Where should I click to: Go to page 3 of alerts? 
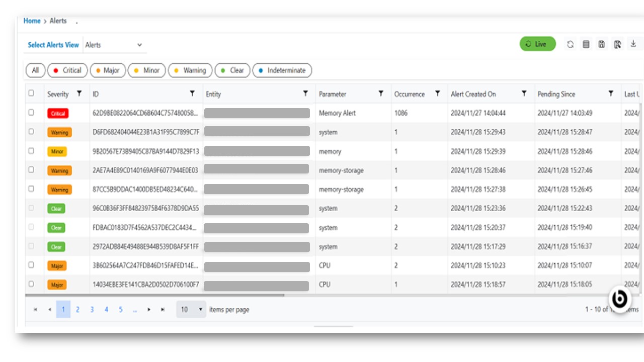(x=92, y=310)
